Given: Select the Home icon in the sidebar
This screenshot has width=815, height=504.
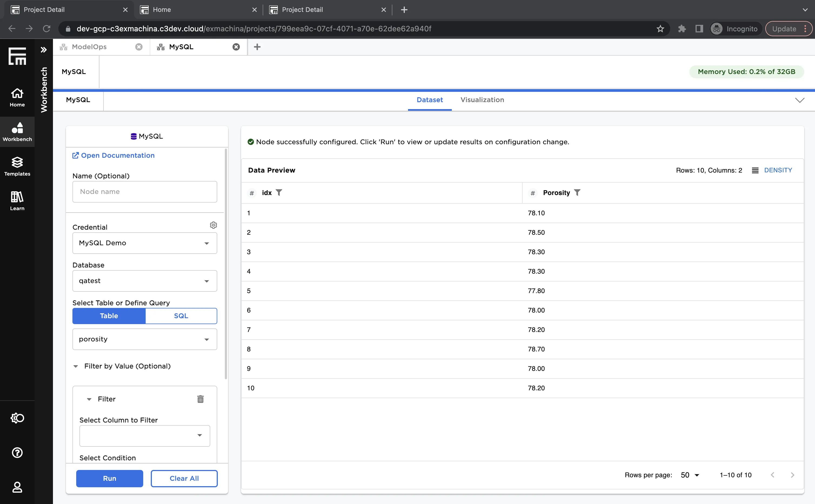Looking at the screenshot, I should point(17,97).
